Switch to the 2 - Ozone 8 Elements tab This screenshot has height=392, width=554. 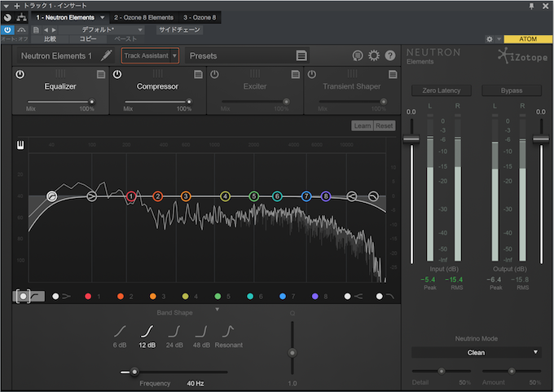point(144,17)
